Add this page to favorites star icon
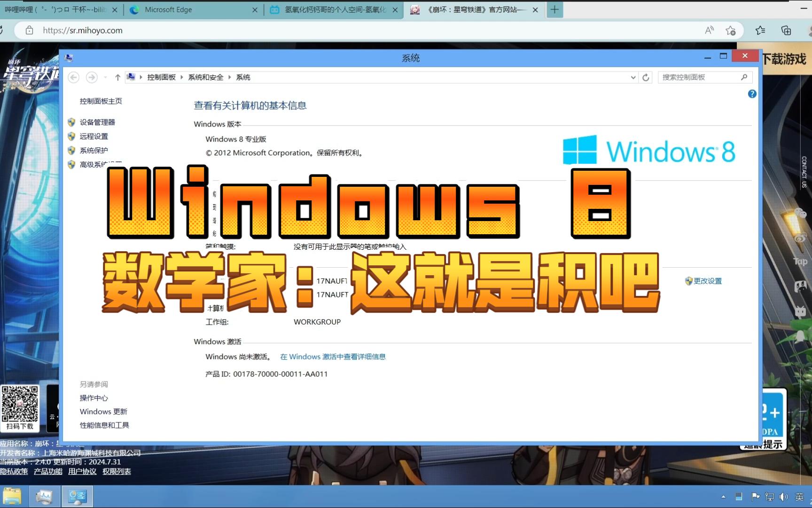The width and height of the screenshot is (812, 508). tap(730, 31)
